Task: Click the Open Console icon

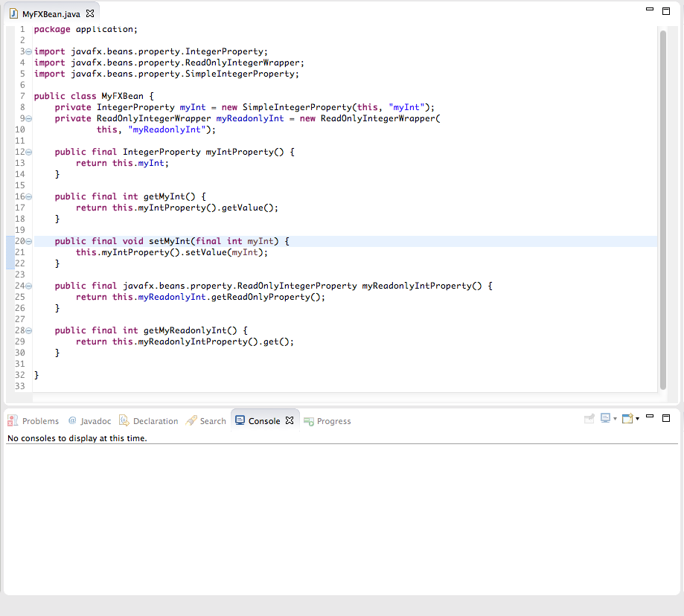Action: click(x=627, y=419)
